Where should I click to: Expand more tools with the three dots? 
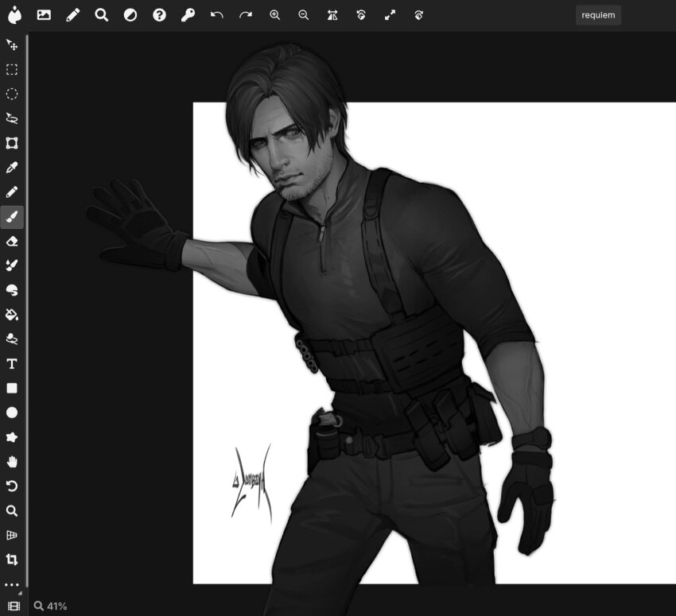coord(12,585)
